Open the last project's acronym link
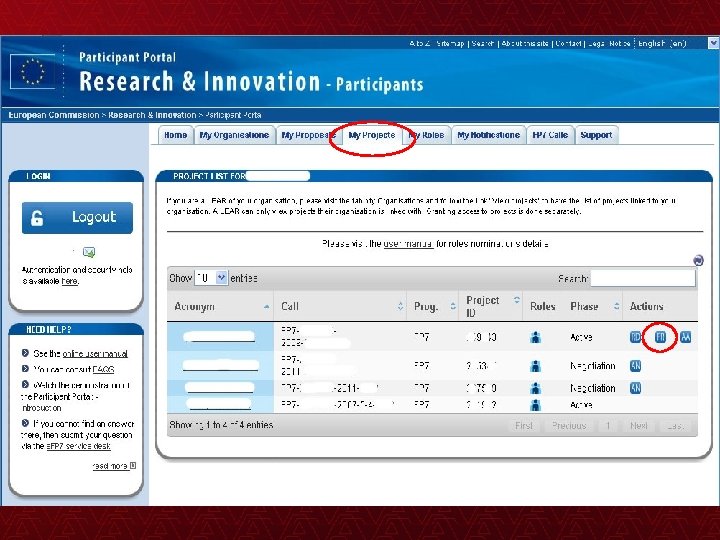This screenshot has width=720, height=540. [219, 405]
